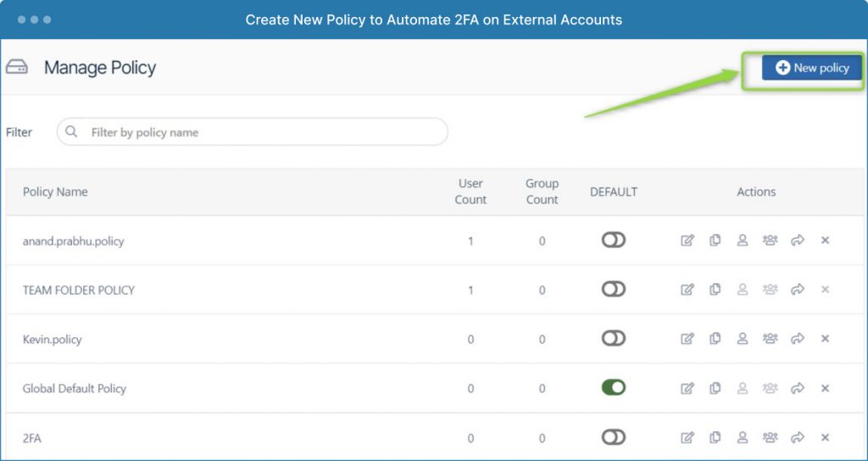Click the Manage Policy drive icon
The height and width of the screenshot is (461, 868).
tap(17, 68)
